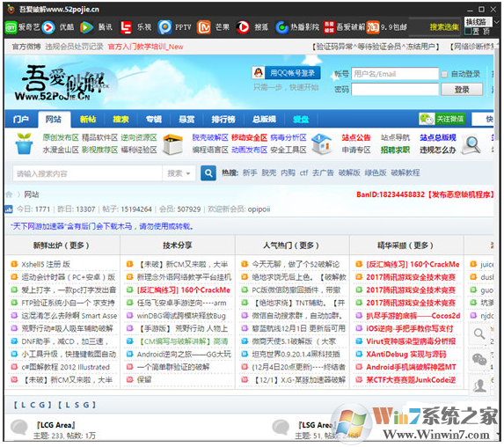Open the 移动安全区 forum link

pos(249,137)
